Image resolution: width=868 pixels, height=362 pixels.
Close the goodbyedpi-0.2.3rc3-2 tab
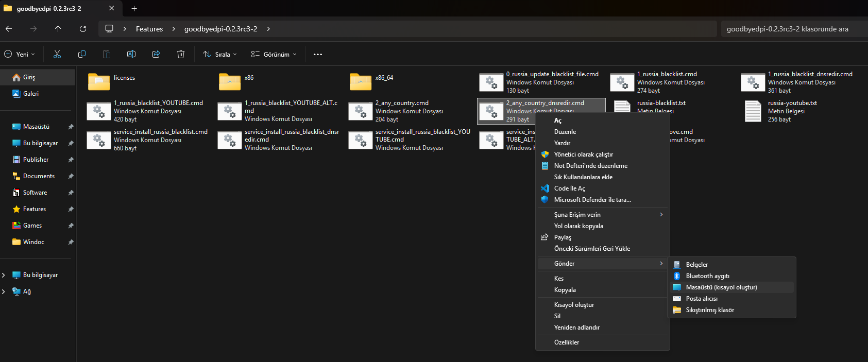click(x=112, y=8)
